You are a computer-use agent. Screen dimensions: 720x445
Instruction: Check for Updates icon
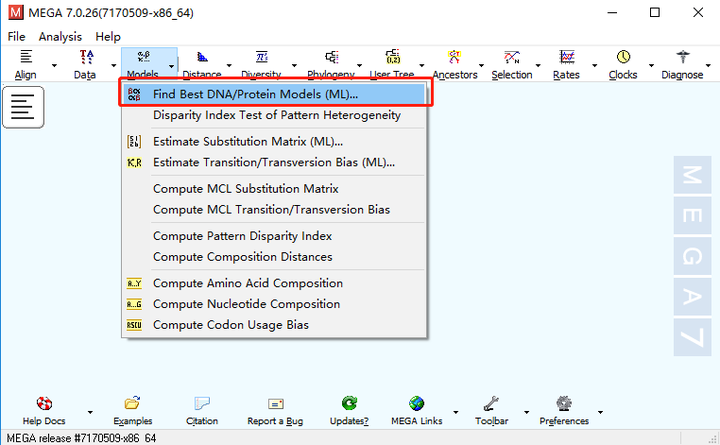[x=349, y=403]
